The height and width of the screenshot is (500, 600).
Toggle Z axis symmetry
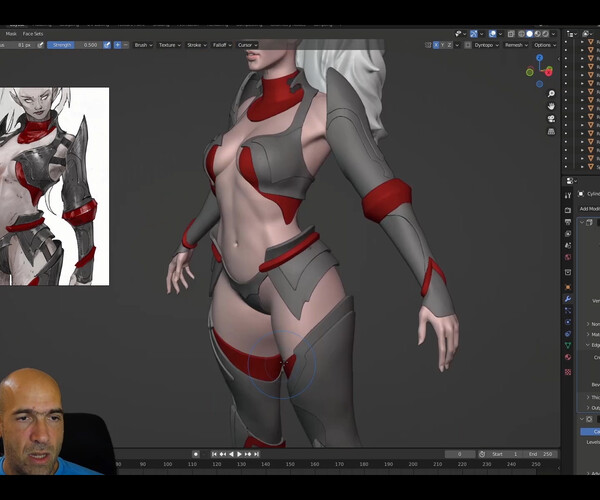[x=450, y=45]
